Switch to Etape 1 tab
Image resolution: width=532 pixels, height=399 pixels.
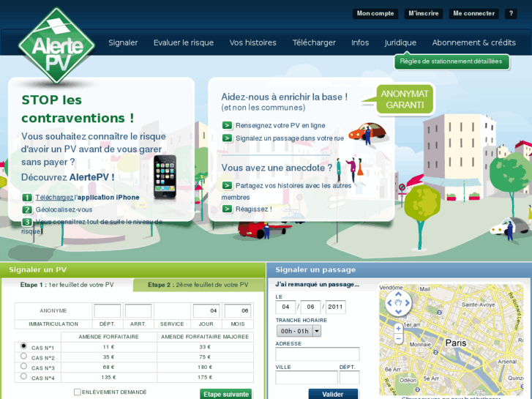67,285
